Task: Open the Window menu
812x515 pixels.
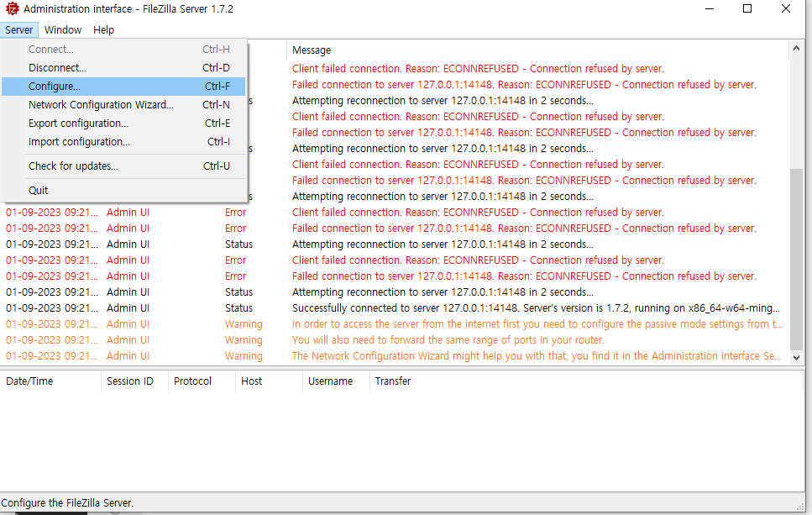Action: point(63,30)
